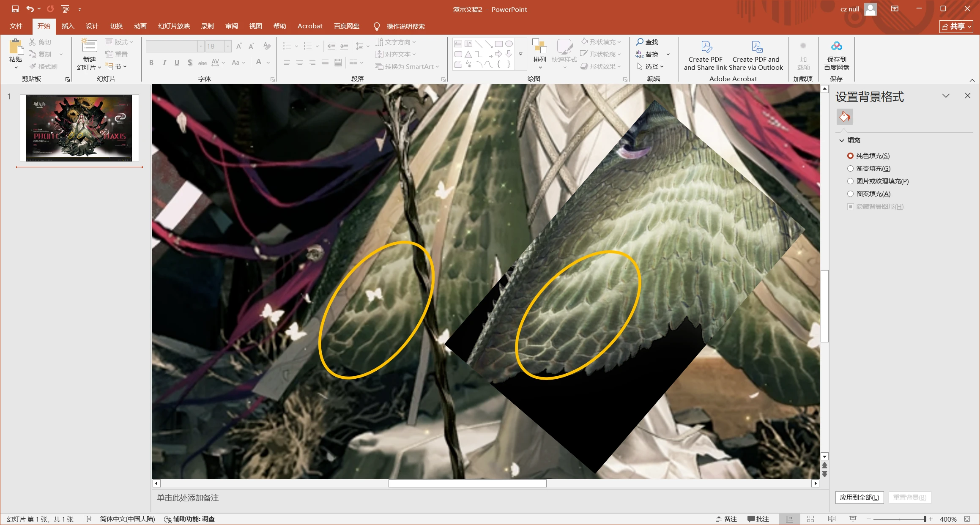Click Fit slide to window icon
980x525 pixels.
tap(967, 519)
